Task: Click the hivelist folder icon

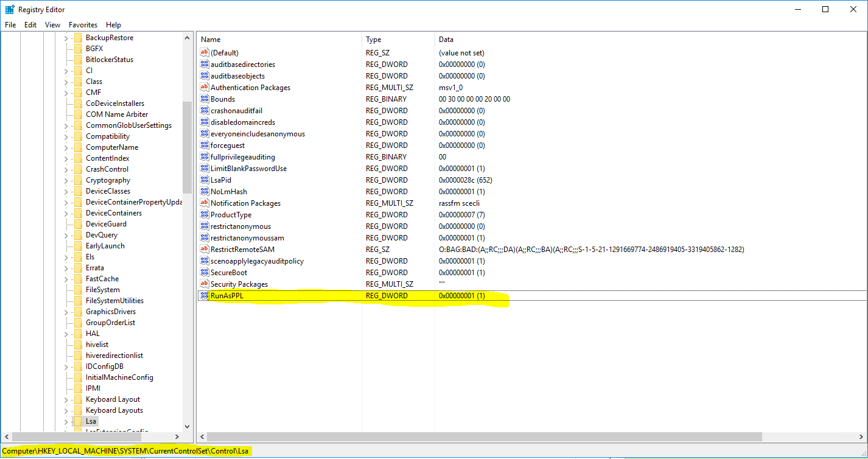Action: pyautogui.click(x=77, y=345)
